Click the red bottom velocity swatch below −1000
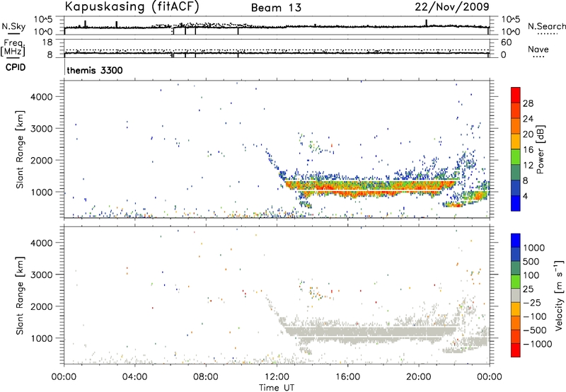This screenshot has height=392, width=566. (x=516, y=350)
